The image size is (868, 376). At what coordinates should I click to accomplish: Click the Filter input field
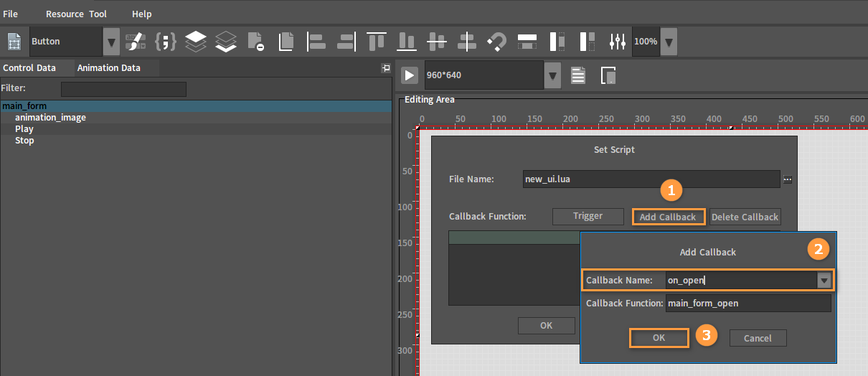(123, 89)
